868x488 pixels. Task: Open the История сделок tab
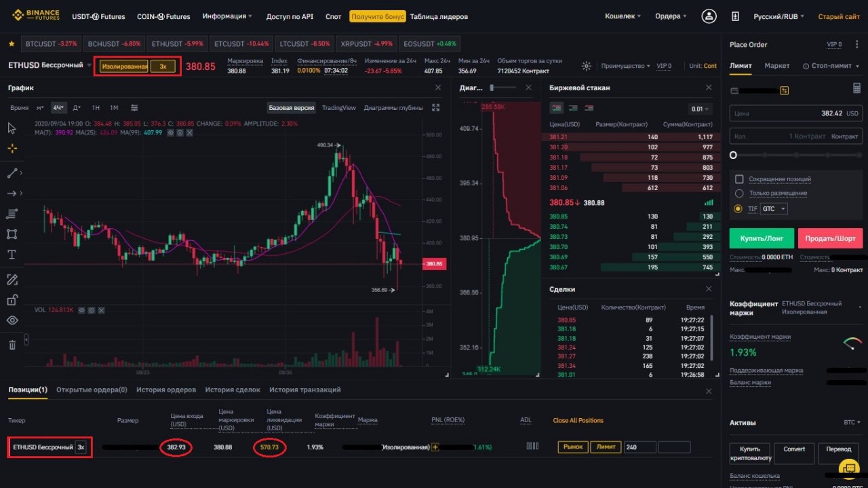(x=233, y=390)
